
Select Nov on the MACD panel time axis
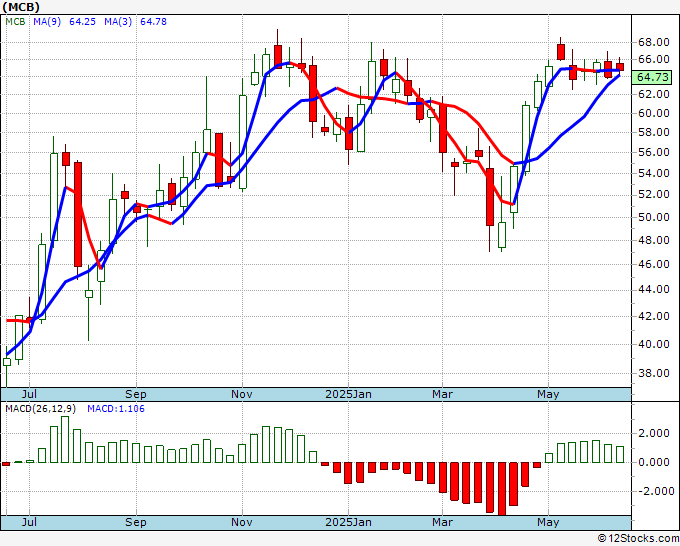(x=242, y=522)
